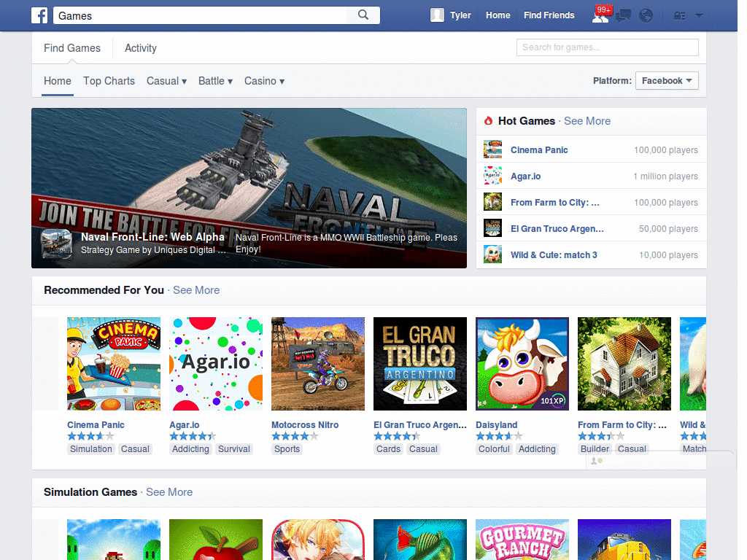Click the Naval Front-Line small app icon
The height and width of the screenshot is (560, 747).
(x=57, y=244)
